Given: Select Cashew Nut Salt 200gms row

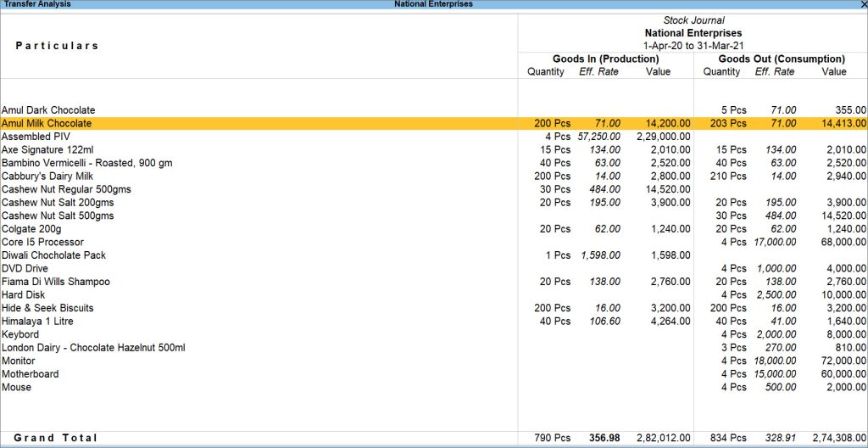Looking at the screenshot, I should coord(434,203).
